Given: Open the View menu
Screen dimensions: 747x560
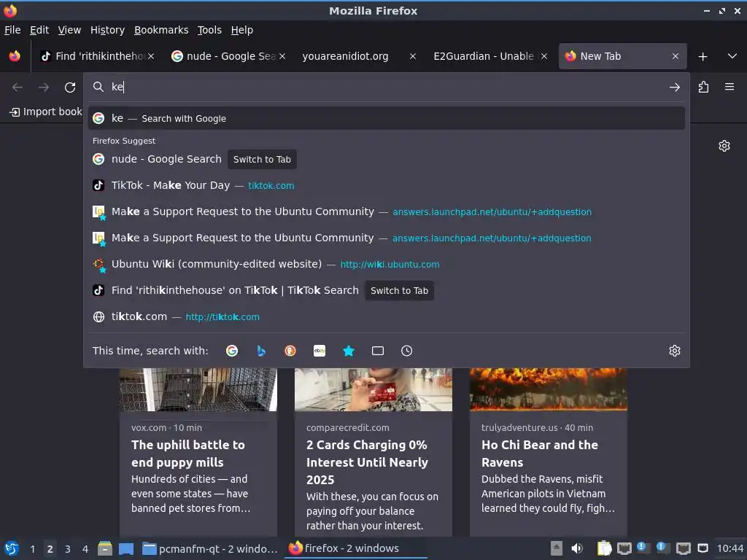Looking at the screenshot, I should (69, 30).
